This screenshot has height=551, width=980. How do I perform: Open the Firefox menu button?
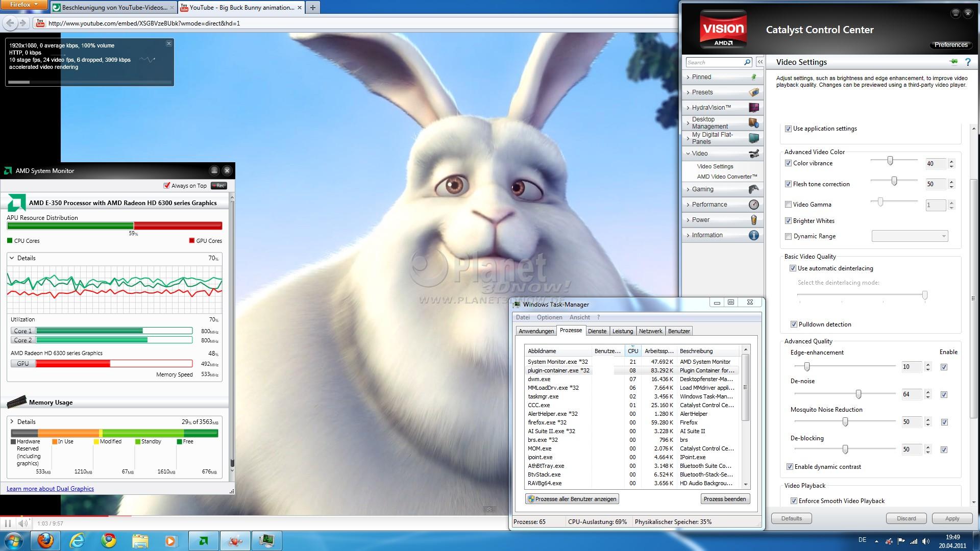click(x=24, y=5)
